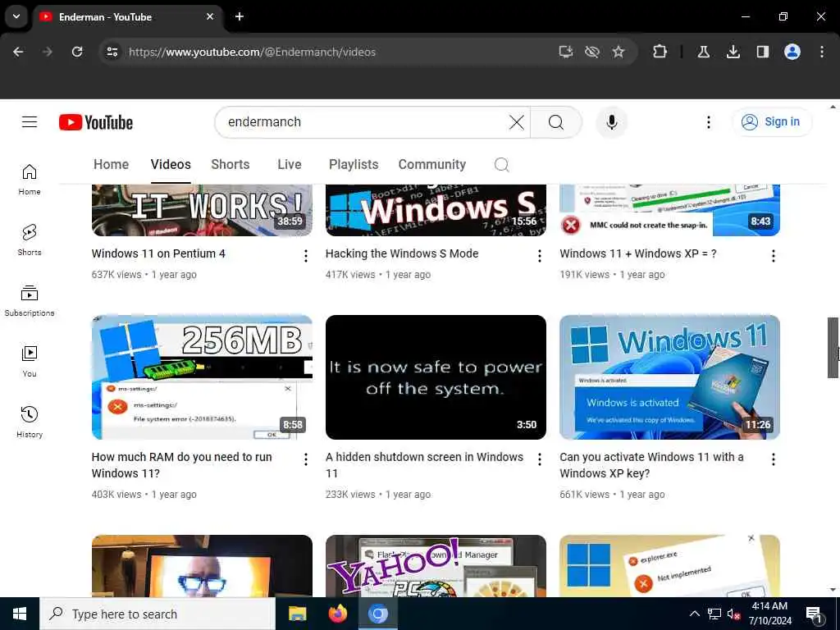The image size is (840, 630).
Task: Click the crossed-eye tracking protection icon
Action: click(x=592, y=52)
